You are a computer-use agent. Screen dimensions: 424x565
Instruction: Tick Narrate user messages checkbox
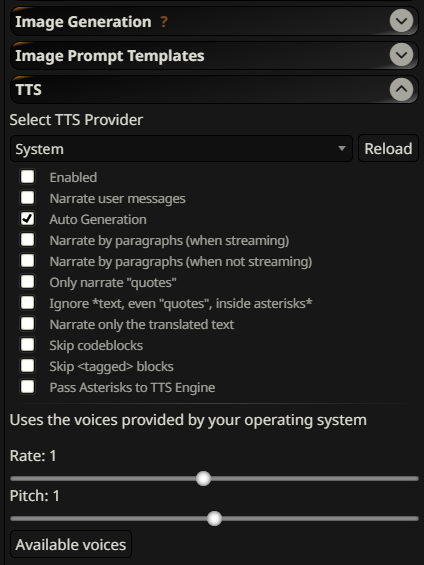click(x=28, y=198)
